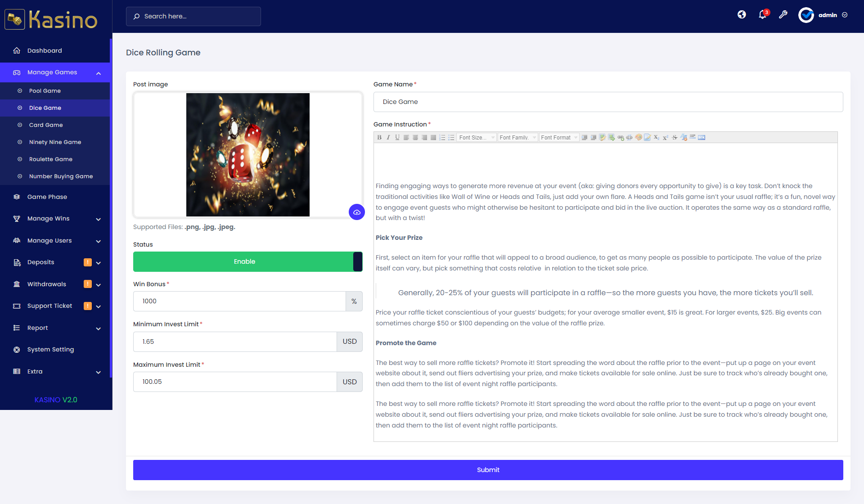Focus the Game Name field
This screenshot has width=864, height=504.
pos(608,102)
